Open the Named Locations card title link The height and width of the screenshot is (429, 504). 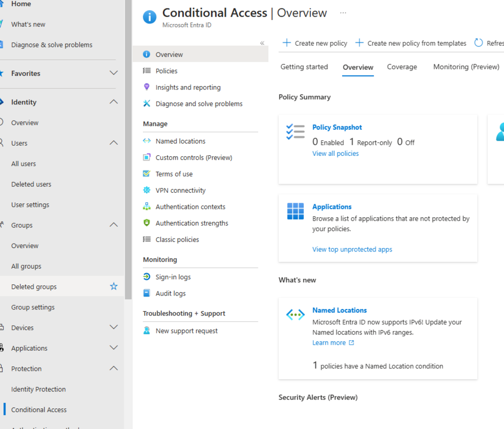(x=339, y=311)
